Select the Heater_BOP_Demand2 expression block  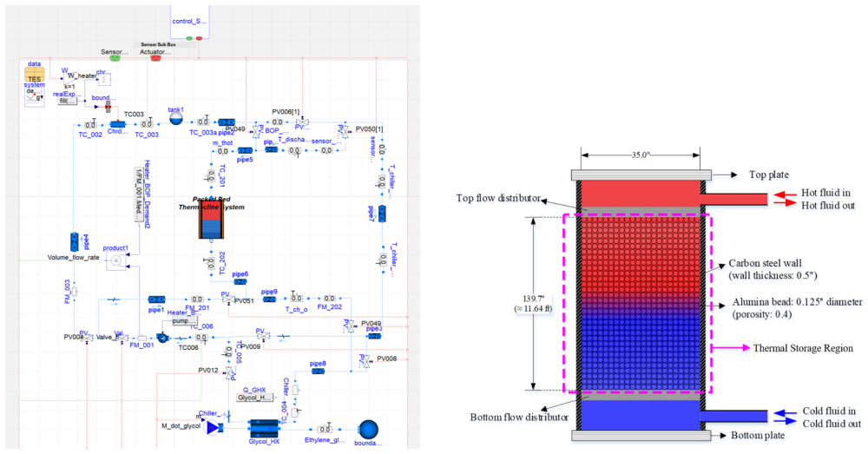[139, 195]
